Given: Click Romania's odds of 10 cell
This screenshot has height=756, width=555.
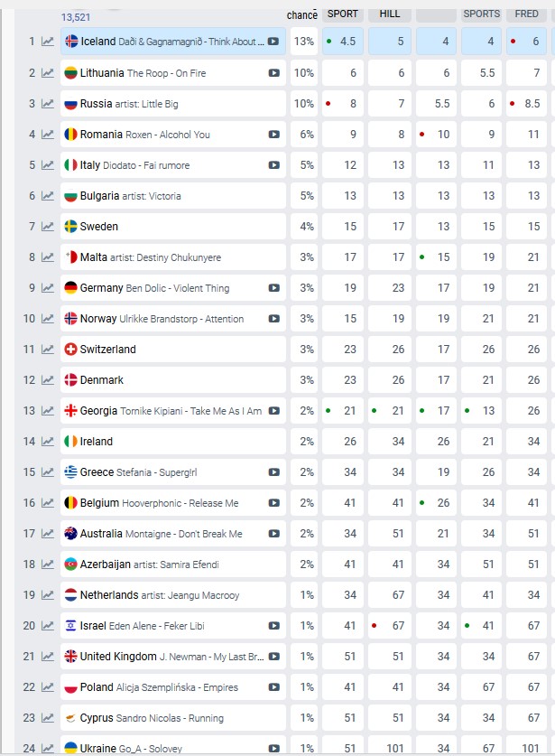Looking at the screenshot, I should tap(436, 135).
